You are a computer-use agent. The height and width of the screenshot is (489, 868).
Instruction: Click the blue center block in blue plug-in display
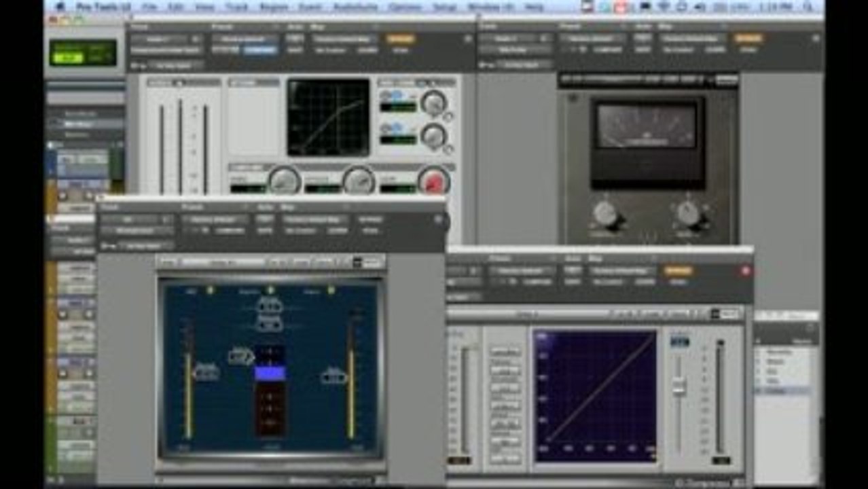pos(270,373)
